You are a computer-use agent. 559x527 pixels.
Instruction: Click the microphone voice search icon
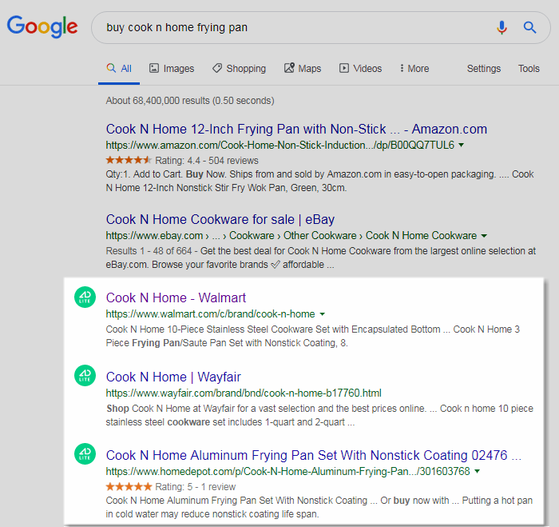(502, 27)
